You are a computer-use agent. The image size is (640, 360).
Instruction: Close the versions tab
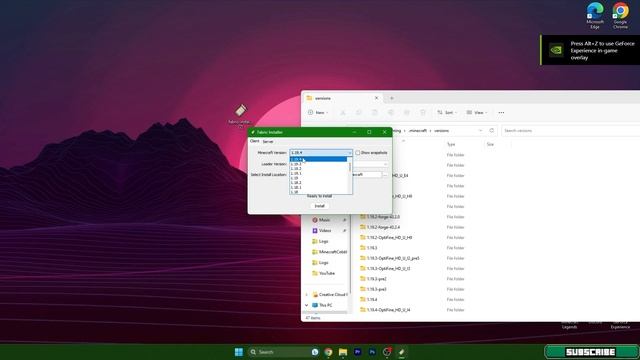[x=376, y=98]
